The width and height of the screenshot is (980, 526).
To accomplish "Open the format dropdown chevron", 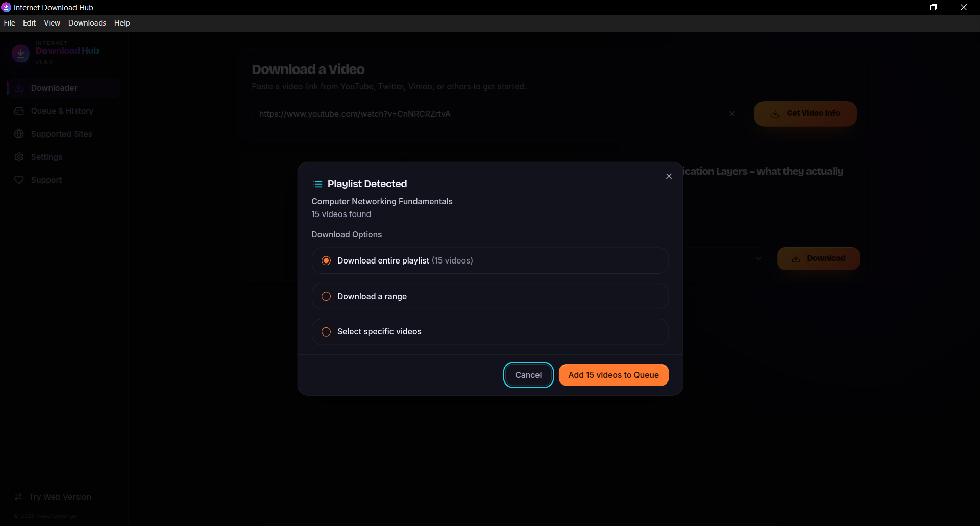I will (758, 259).
